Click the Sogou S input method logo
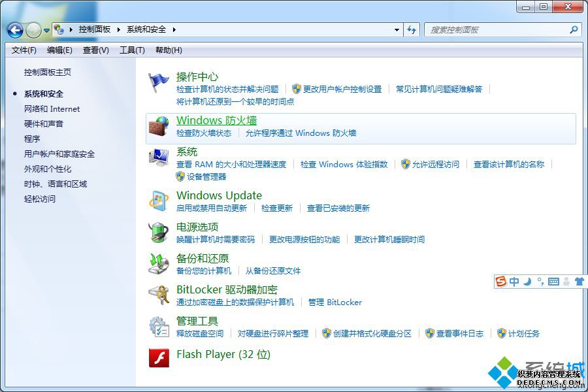Viewport: 588px width, 392px height. coord(501,281)
